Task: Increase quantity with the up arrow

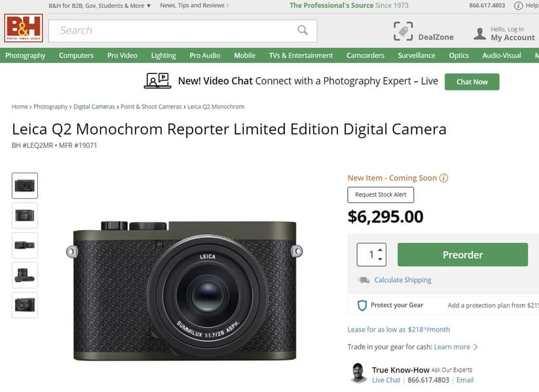Action: pyautogui.click(x=381, y=249)
